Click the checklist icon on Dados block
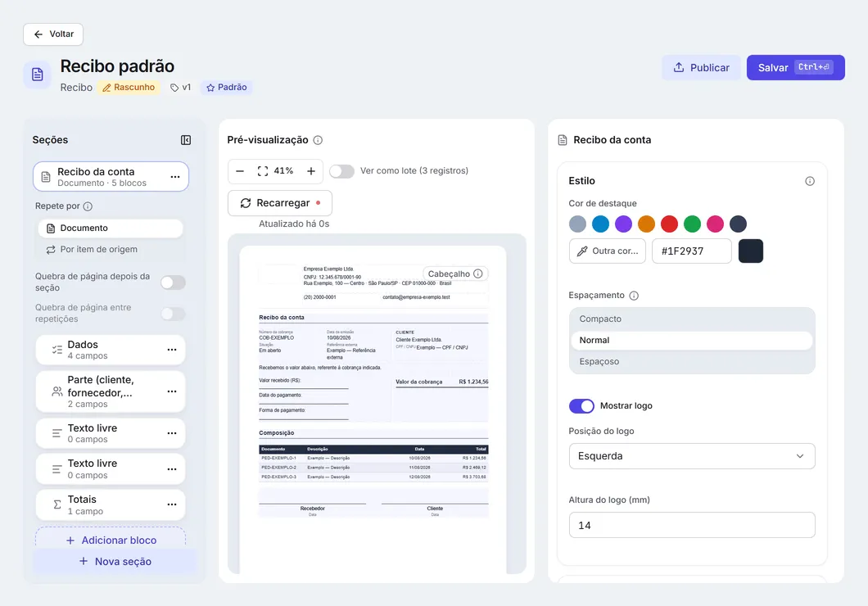This screenshot has width=868, height=606. tap(57, 350)
